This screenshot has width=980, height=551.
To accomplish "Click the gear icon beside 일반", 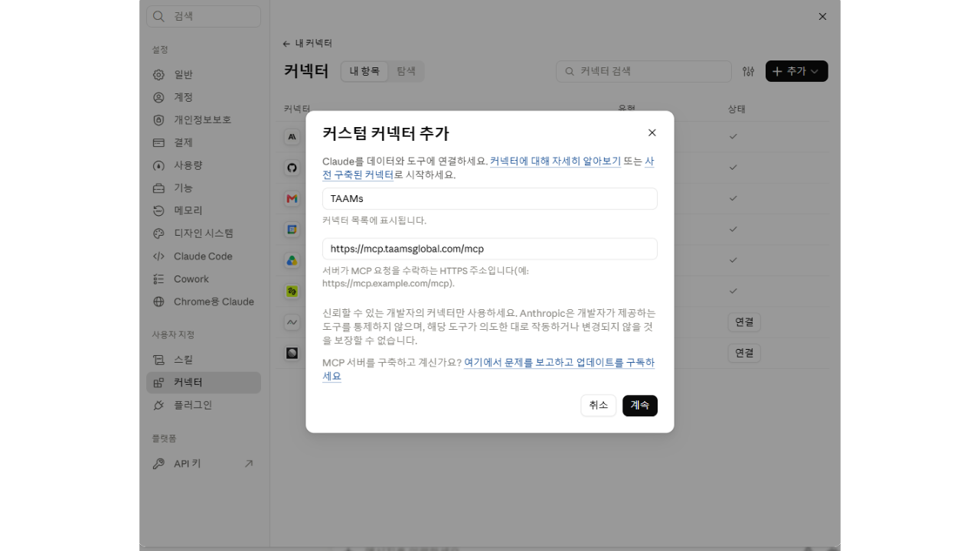I will pos(158,75).
